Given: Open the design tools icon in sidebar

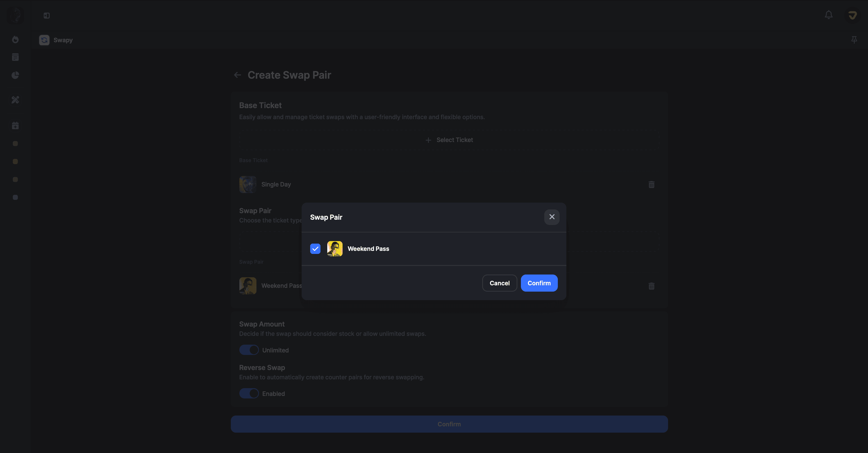Looking at the screenshot, I should 15,100.
